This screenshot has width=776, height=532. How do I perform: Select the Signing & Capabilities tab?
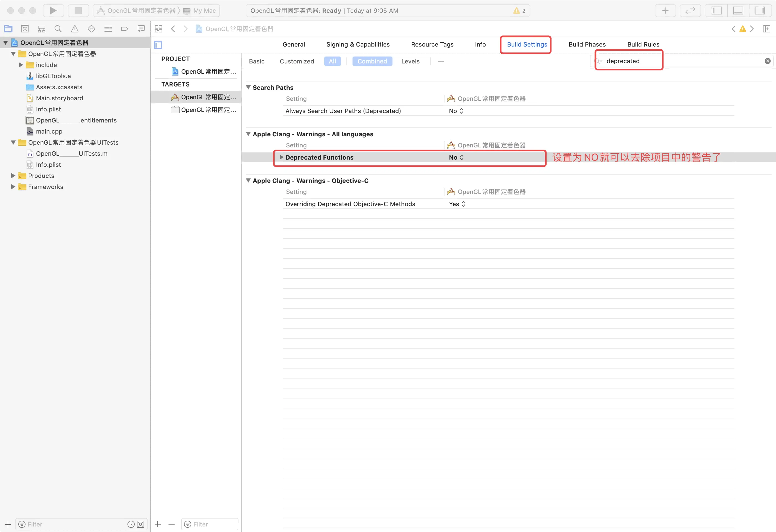(358, 44)
